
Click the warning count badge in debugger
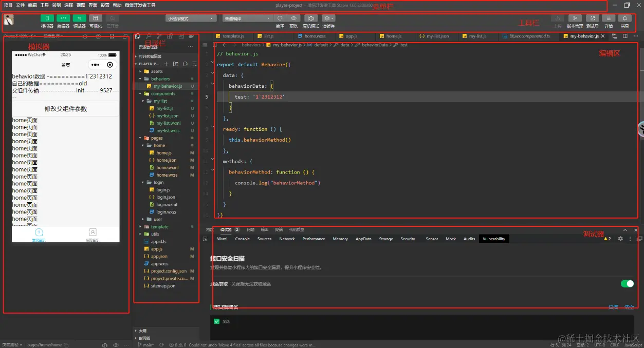pos(607,239)
